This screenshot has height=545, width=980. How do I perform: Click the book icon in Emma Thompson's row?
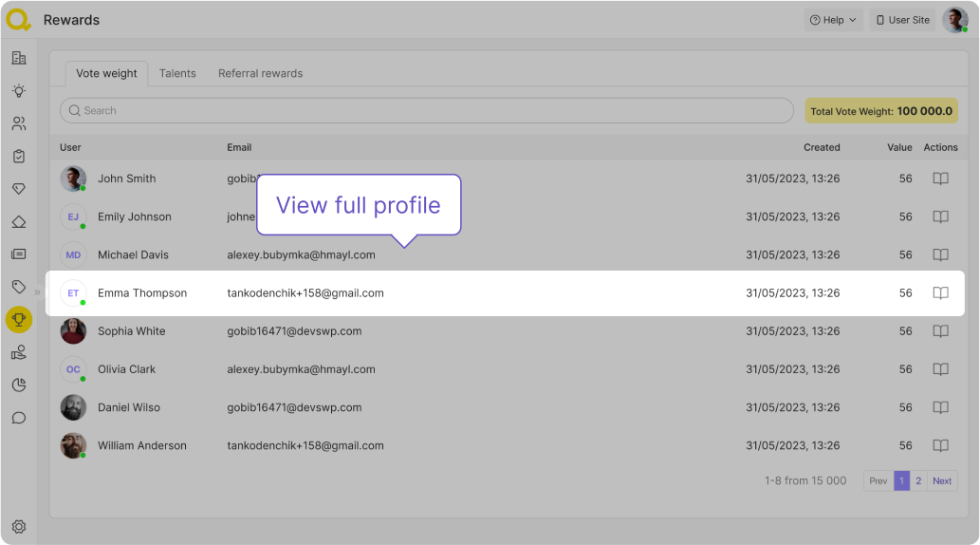pyautogui.click(x=940, y=293)
